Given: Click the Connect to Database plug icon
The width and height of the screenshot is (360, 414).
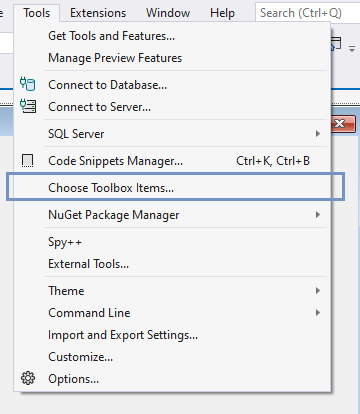Looking at the screenshot, I should (28, 84).
